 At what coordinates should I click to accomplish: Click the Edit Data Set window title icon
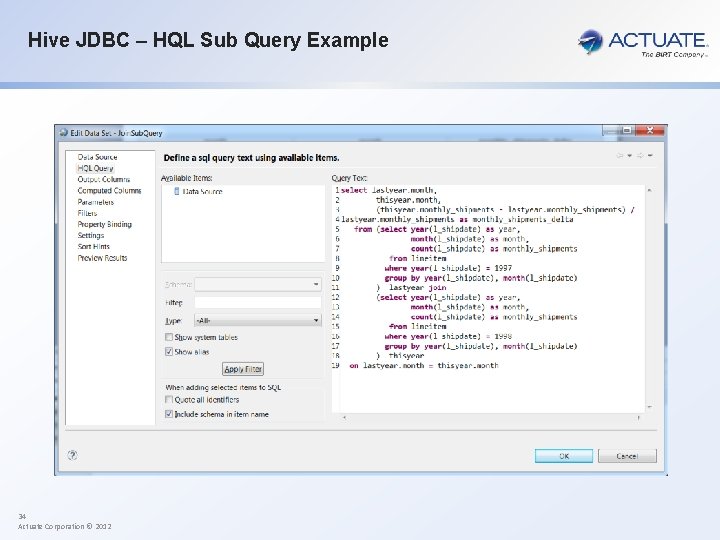63,133
